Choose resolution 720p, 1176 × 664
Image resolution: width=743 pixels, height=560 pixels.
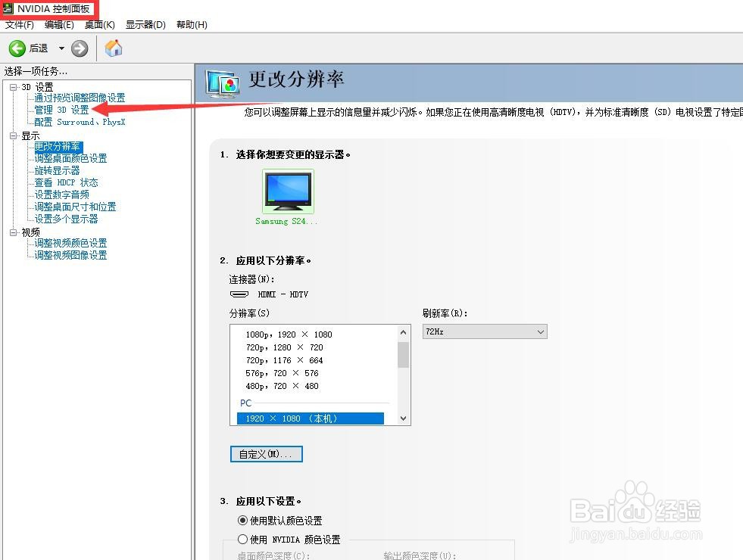click(284, 360)
